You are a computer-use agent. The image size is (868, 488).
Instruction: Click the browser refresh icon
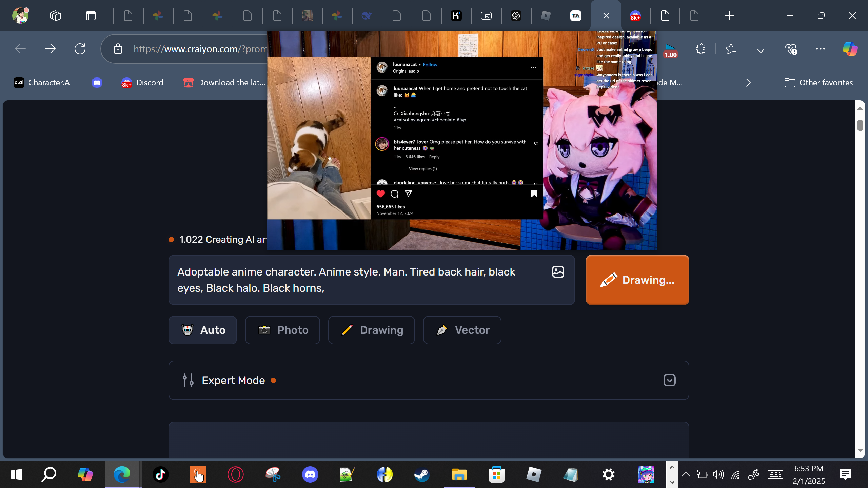[80, 49]
